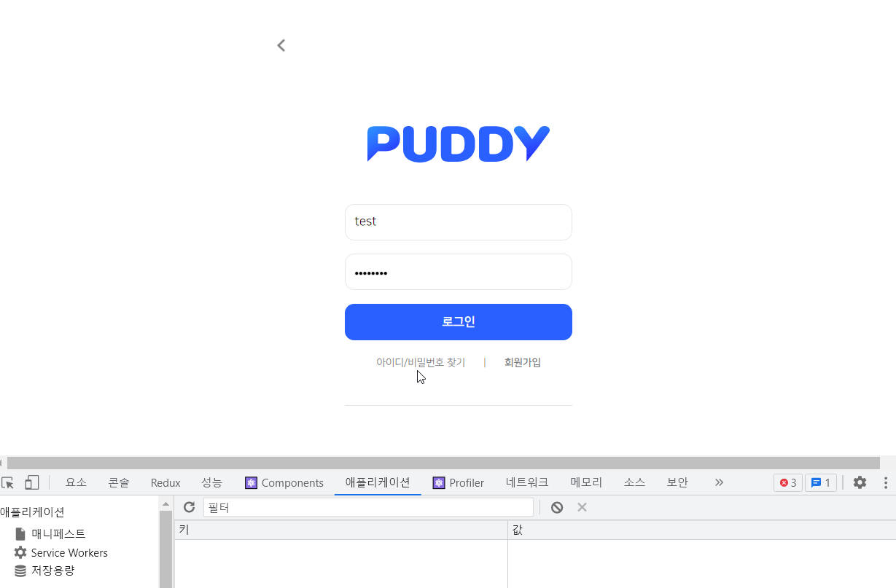
Task: Click the sidebar scrollbar up arrow
Action: (x=165, y=504)
